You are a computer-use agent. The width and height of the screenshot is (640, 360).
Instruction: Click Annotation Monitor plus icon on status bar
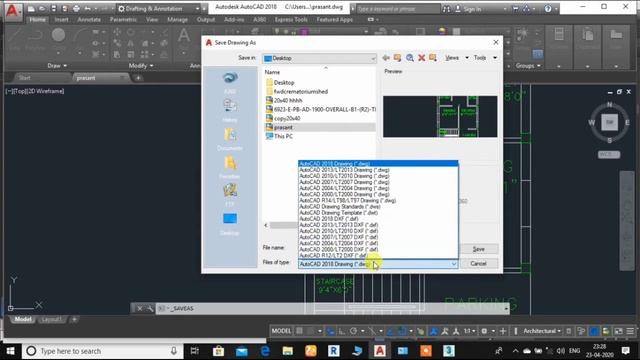pos(503,331)
